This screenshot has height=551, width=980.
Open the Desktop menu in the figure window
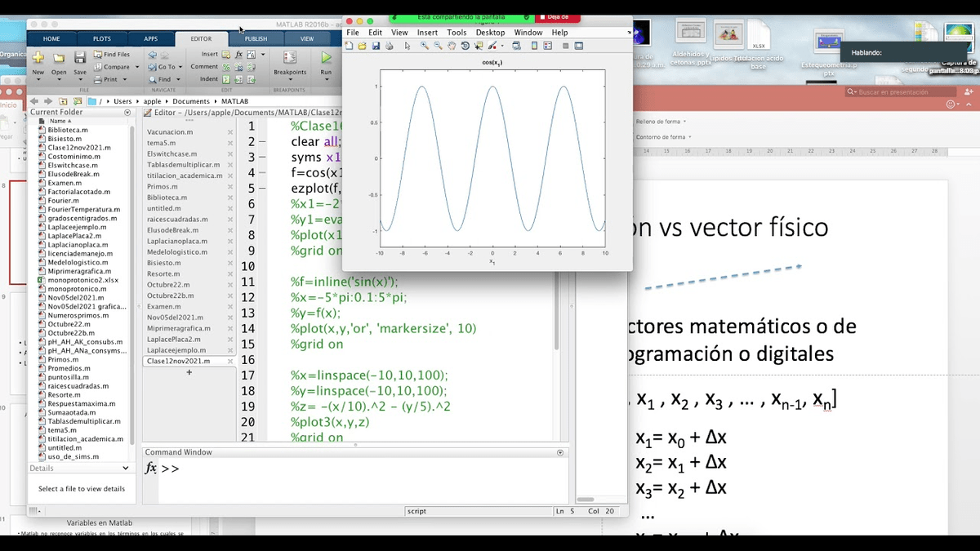(x=491, y=33)
